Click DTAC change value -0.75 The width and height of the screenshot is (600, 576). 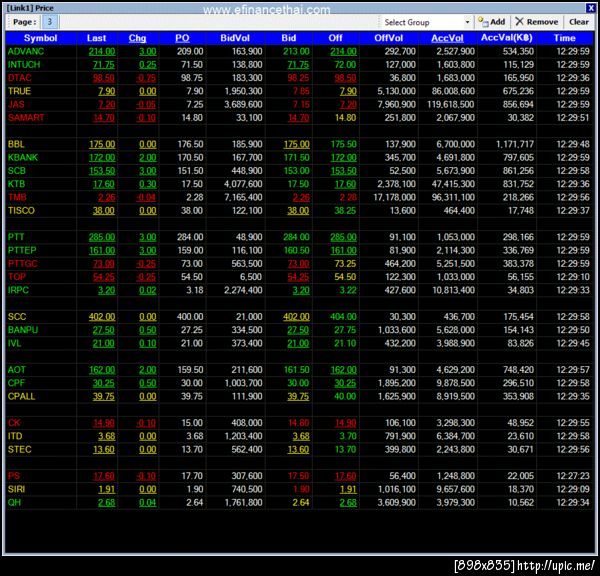pos(146,78)
